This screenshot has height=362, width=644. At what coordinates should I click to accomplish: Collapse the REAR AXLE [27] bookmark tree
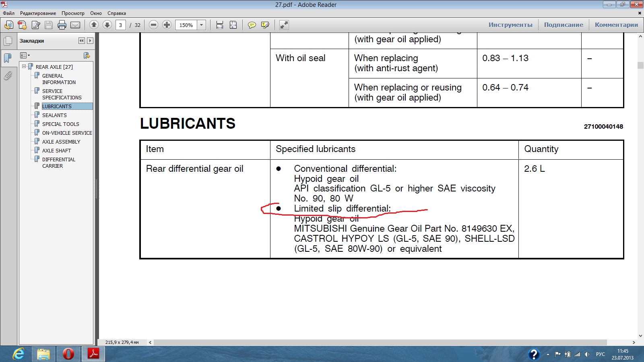[24, 66]
